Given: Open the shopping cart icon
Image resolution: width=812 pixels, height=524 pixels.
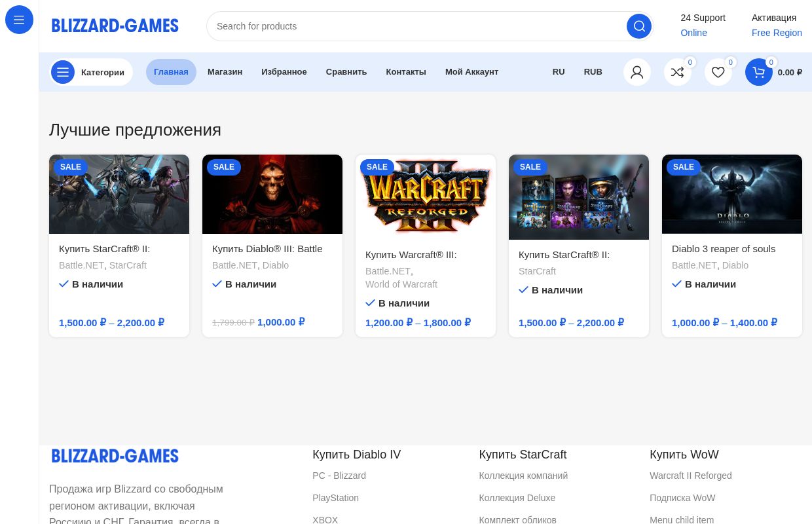Looking at the screenshot, I should (x=759, y=72).
